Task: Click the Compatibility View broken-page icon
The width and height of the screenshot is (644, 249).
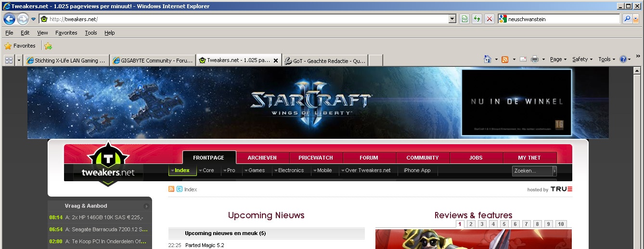Action: pos(464,19)
